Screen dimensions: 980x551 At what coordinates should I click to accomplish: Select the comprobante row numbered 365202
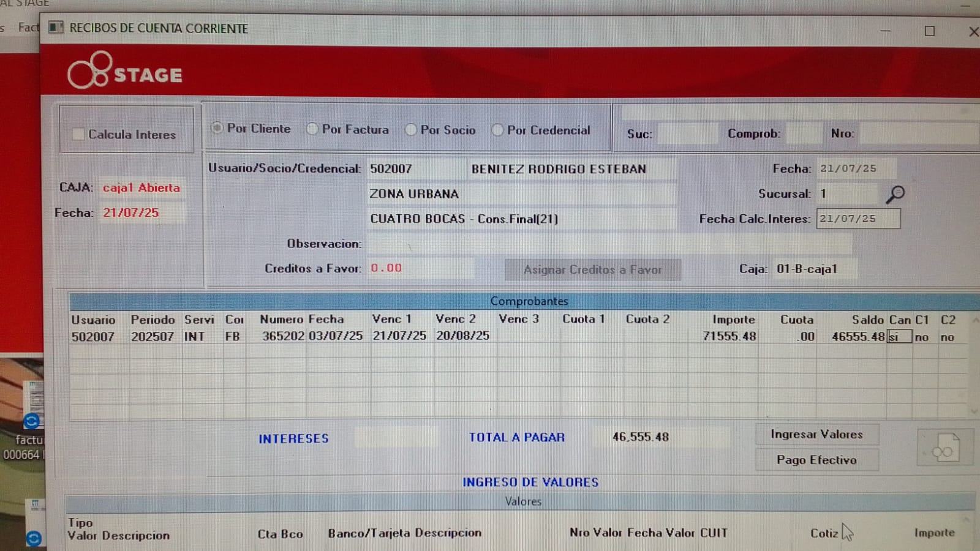(283, 336)
